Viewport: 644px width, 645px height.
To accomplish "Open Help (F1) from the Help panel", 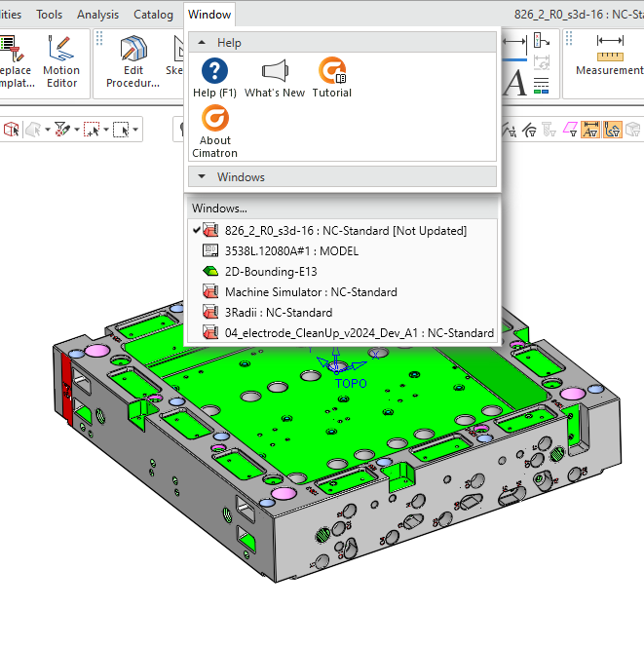I will pyautogui.click(x=213, y=77).
